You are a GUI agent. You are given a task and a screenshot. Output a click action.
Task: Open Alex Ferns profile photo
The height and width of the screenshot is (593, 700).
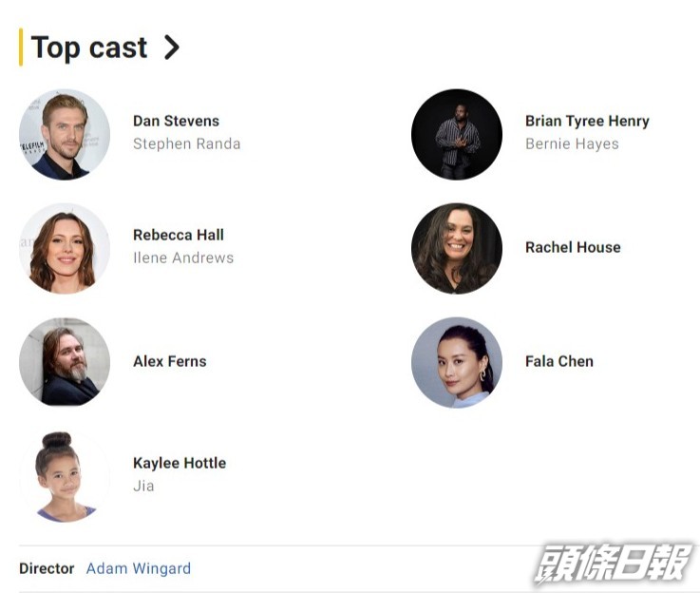tap(65, 362)
